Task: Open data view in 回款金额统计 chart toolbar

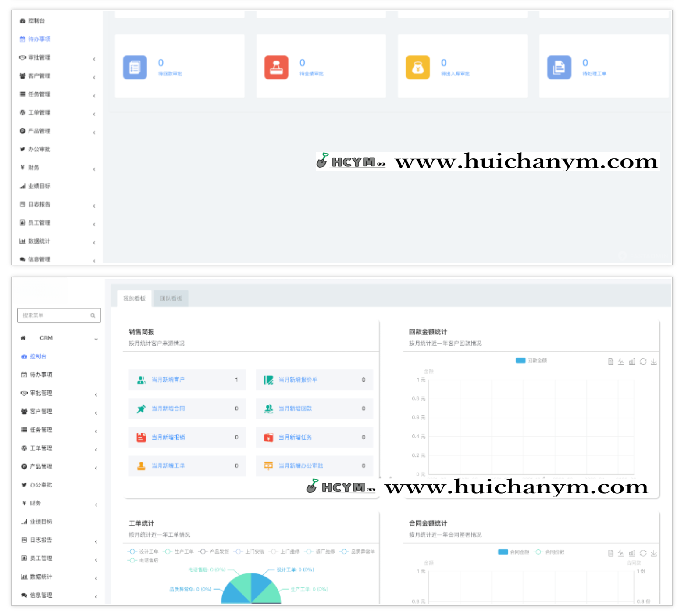Action: coord(610,362)
